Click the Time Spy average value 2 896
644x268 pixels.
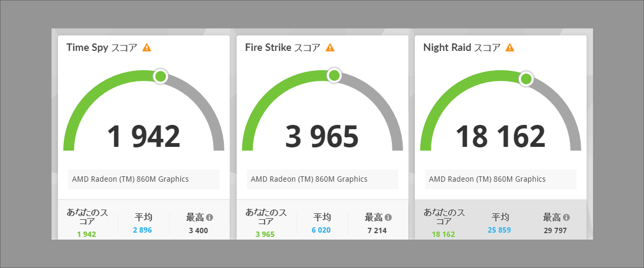tap(143, 230)
